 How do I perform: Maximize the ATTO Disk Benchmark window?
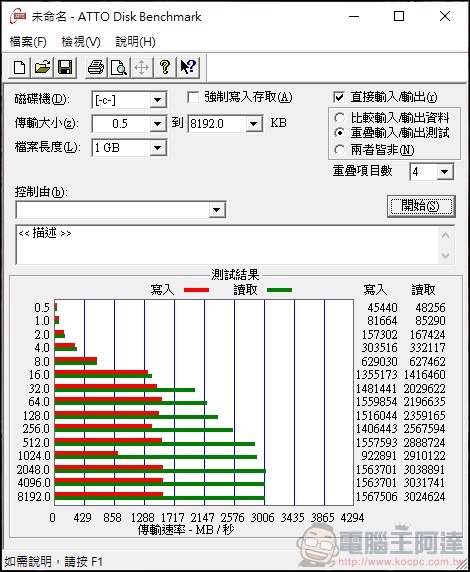pos(399,16)
